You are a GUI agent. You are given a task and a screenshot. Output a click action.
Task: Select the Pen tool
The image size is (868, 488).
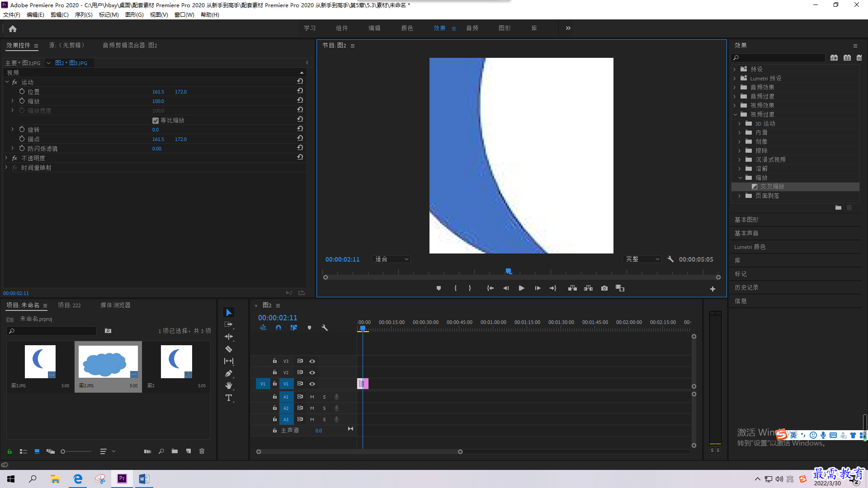tap(229, 373)
